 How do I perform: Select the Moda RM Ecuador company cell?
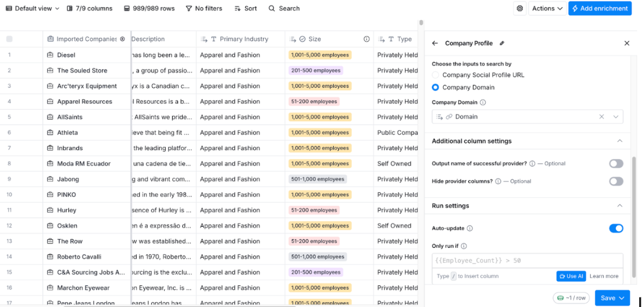[87, 164]
